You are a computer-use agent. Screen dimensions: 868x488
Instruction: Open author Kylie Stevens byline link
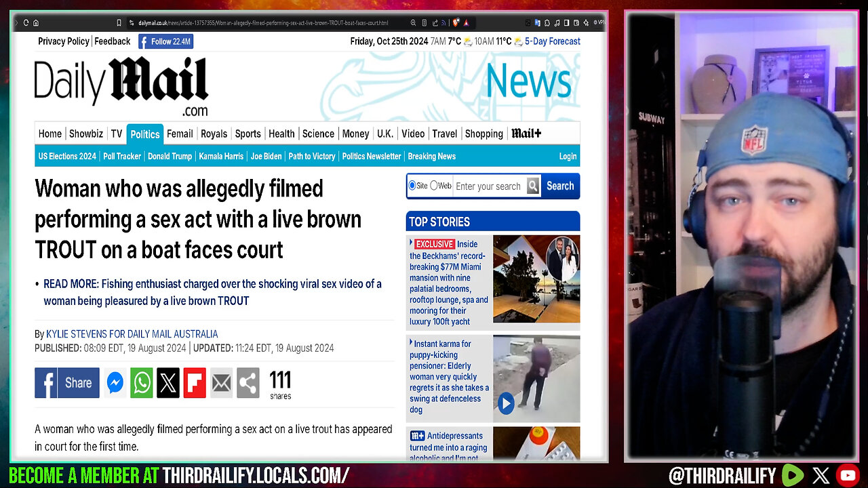click(x=132, y=334)
